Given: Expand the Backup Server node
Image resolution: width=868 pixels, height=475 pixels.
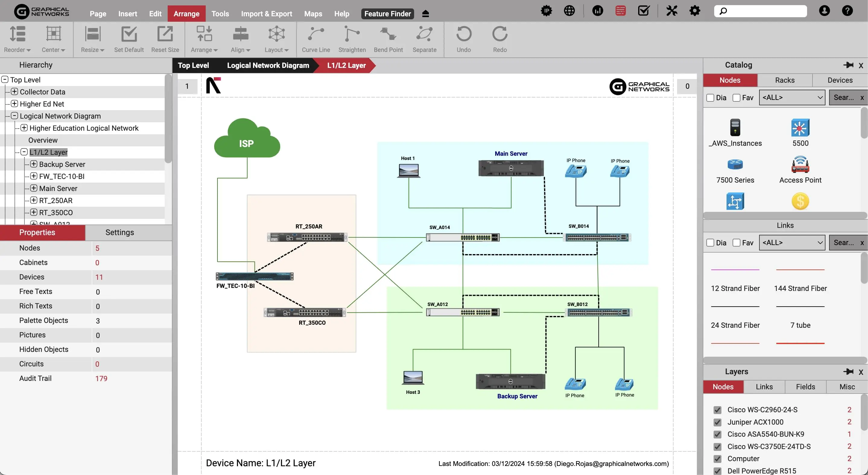Looking at the screenshot, I should click(x=34, y=164).
